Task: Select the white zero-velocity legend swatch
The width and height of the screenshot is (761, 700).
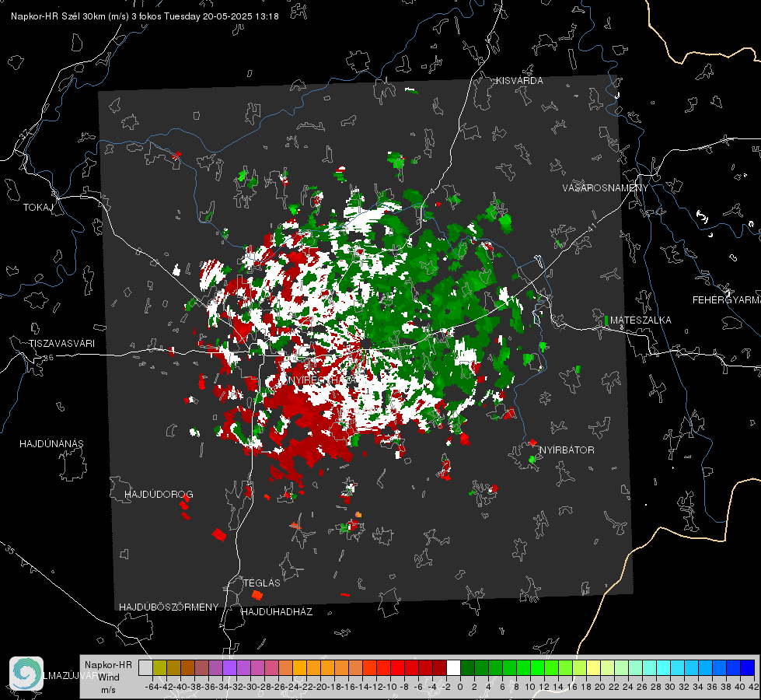Action: [x=453, y=667]
